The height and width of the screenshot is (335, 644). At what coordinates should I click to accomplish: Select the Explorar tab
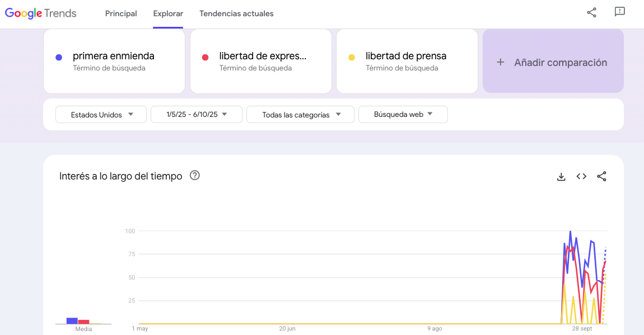click(x=168, y=13)
